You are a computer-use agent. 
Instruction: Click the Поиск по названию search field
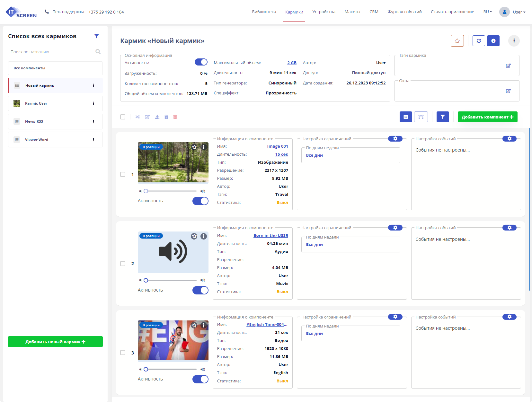51,52
